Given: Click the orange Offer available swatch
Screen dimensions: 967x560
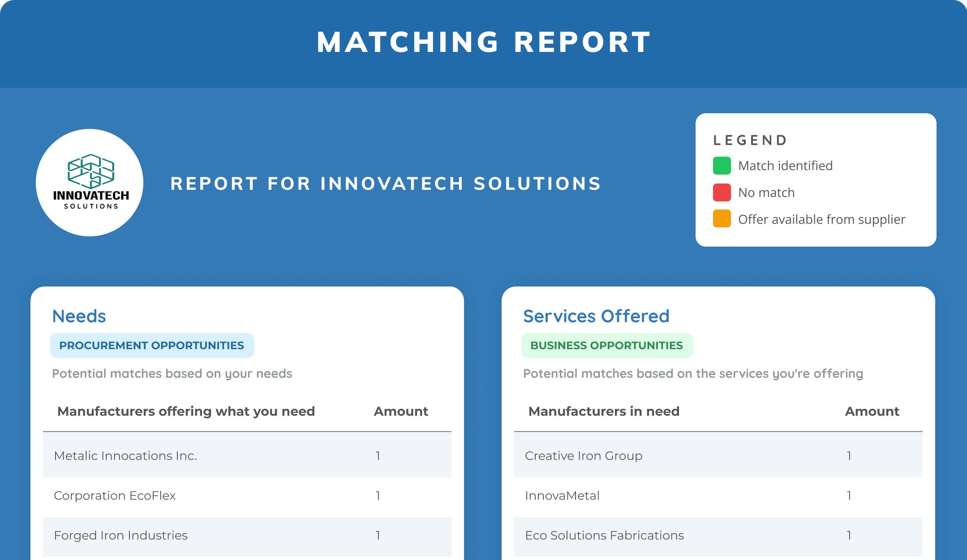Looking at the screenshot, I should point(722,219).
